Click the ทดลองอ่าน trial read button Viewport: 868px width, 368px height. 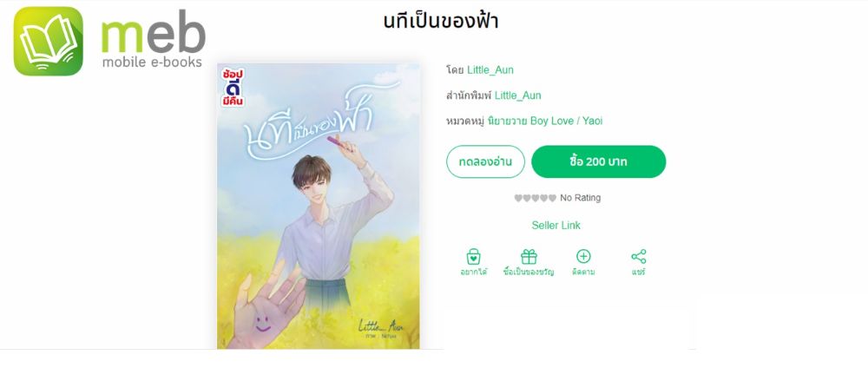(485, 161)
